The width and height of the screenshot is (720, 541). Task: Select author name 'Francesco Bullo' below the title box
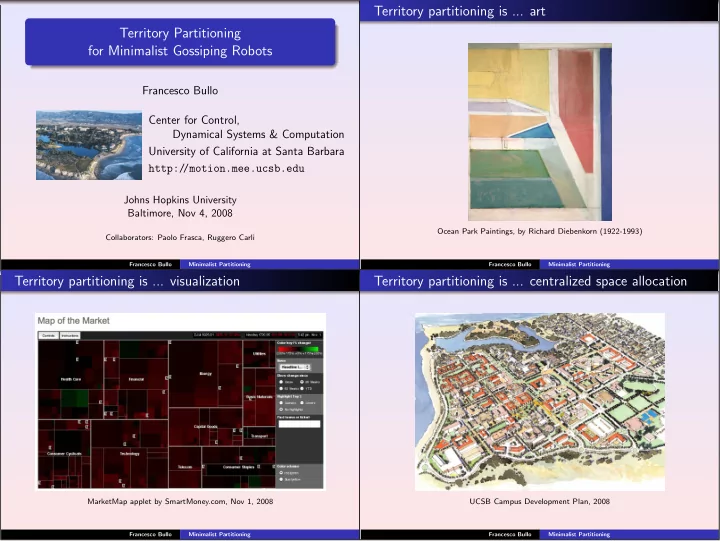coord(180,90)
